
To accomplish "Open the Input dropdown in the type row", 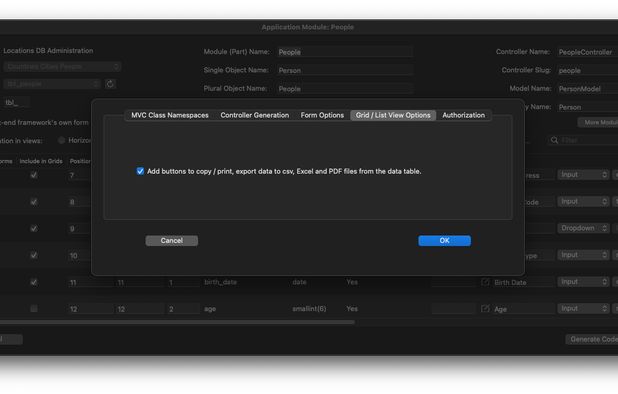I will (x=583, y=255).
